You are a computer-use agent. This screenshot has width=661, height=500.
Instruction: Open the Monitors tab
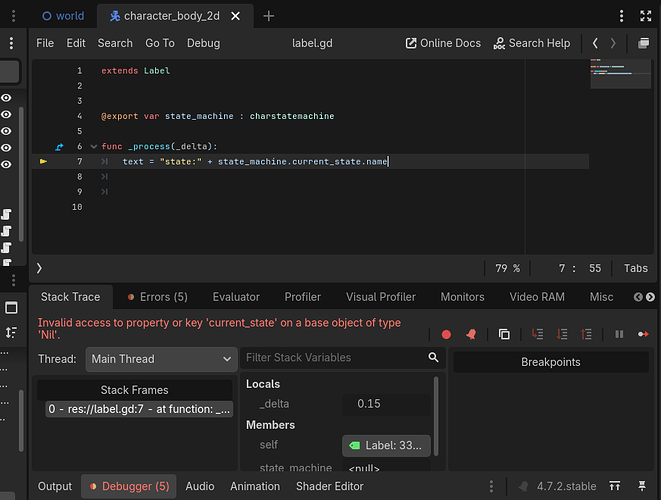[462, 297]
